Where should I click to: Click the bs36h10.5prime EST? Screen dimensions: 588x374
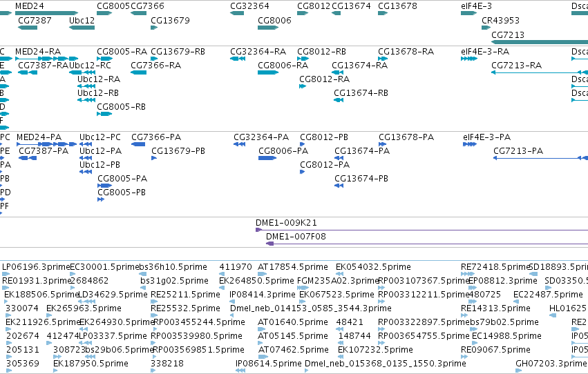[x=143, y=274]
